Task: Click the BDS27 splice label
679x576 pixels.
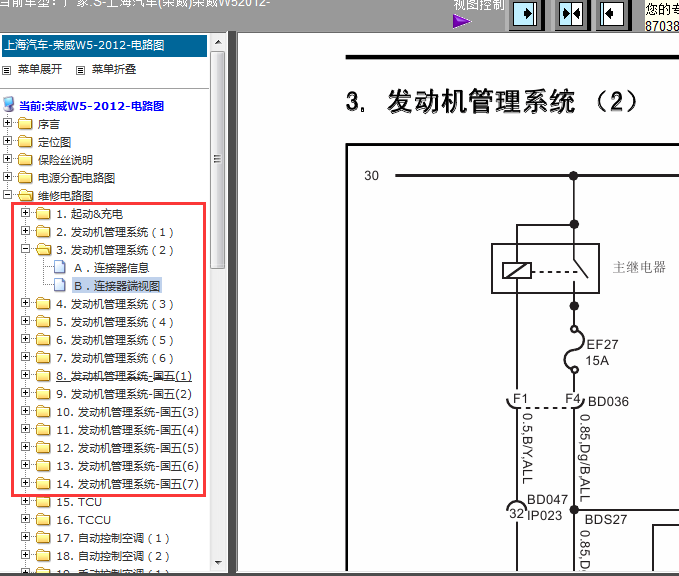Action: click(606, 519)
